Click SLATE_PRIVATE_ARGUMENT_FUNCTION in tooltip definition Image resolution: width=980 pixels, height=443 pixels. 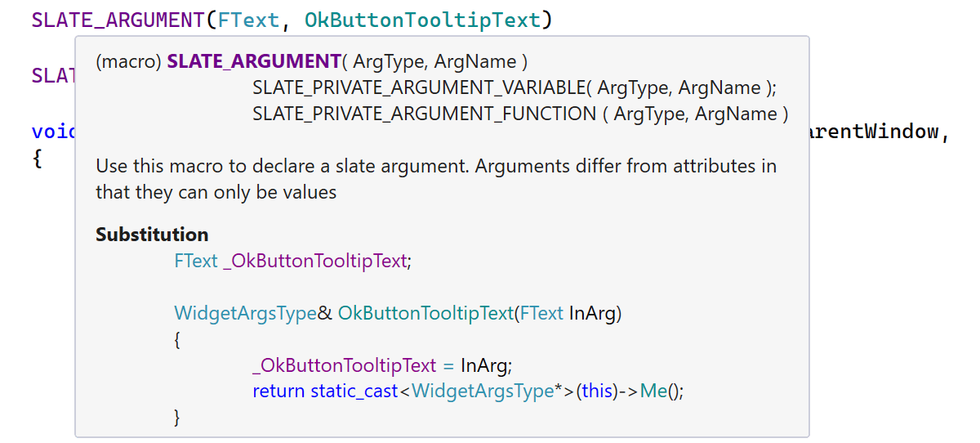[x=425, y=114]
